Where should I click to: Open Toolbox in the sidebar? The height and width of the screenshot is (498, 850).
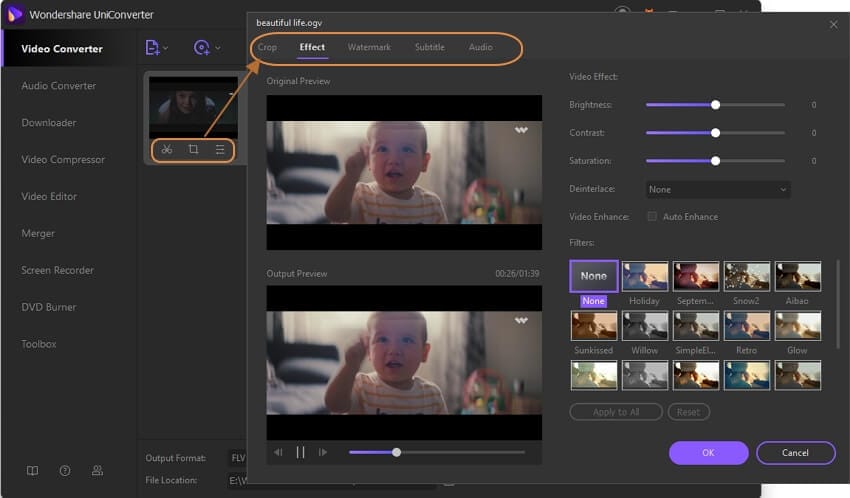38,344
